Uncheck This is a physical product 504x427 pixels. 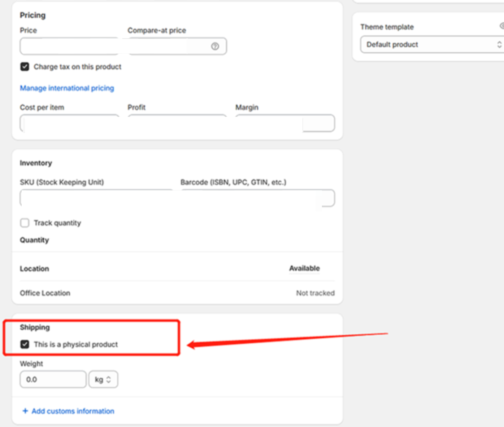point(25,344)
